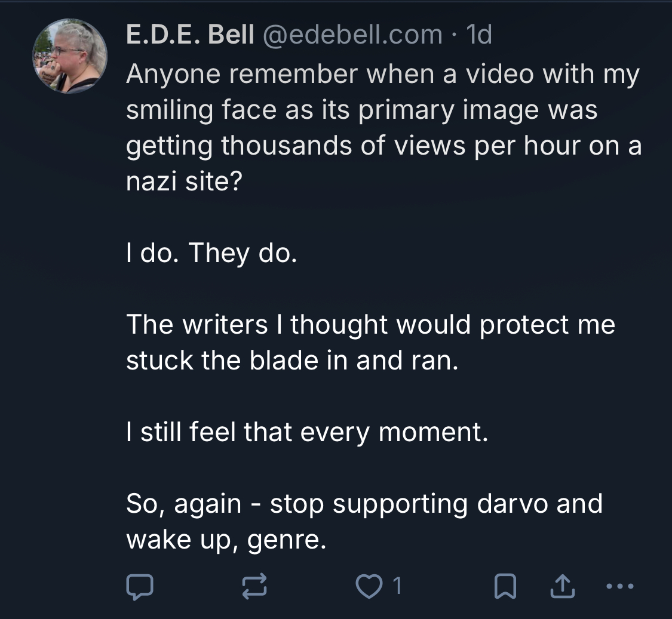Click the text "stop supporting darvo and"

pyautogui.click(x=436, y=503)
